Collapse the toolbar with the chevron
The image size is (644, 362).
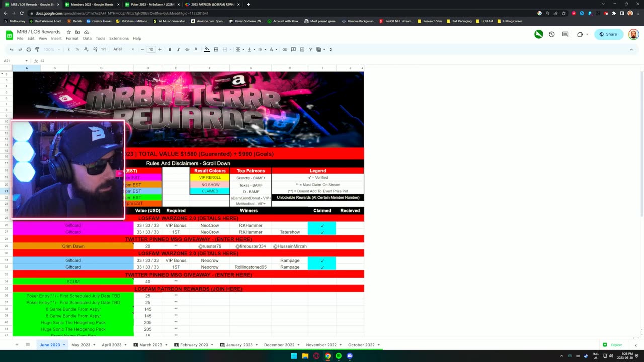point(631,49)
